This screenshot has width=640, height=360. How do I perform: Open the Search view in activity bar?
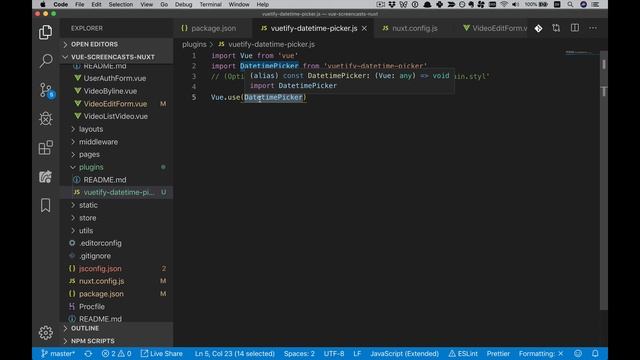[x=45, y=61]
